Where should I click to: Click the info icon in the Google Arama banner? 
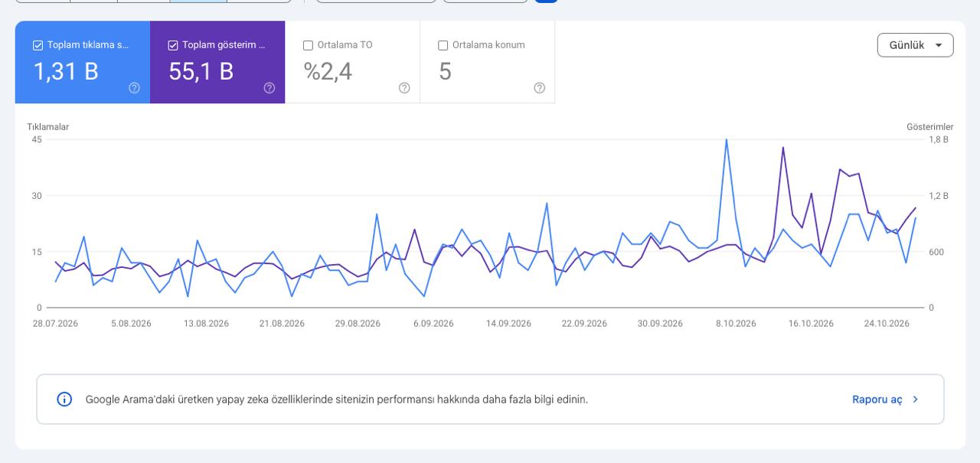tap(64, 399)
